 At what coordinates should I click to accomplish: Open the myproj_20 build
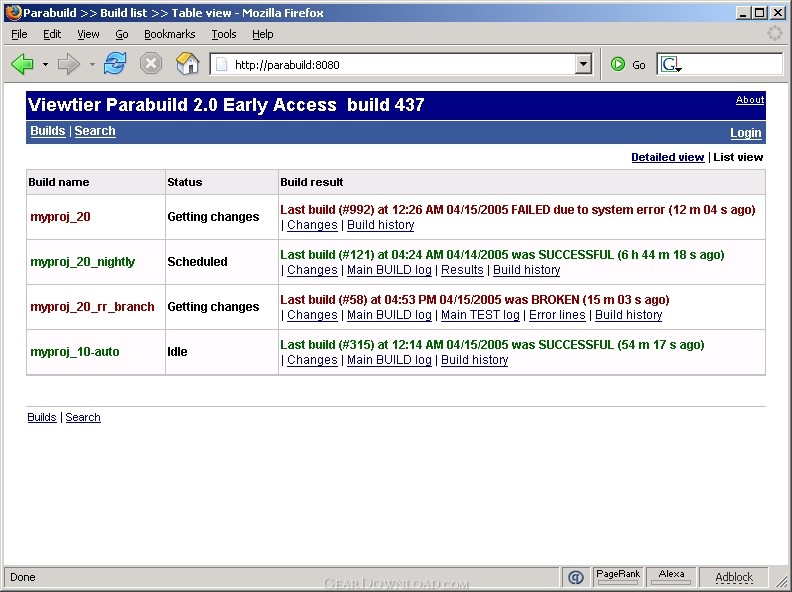61,217
